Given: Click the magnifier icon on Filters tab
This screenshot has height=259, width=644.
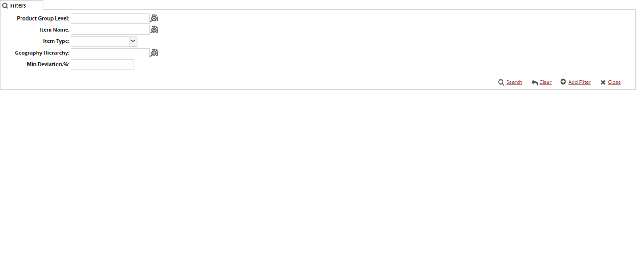Looking at the screenshot, I should [x=5, y=6].
